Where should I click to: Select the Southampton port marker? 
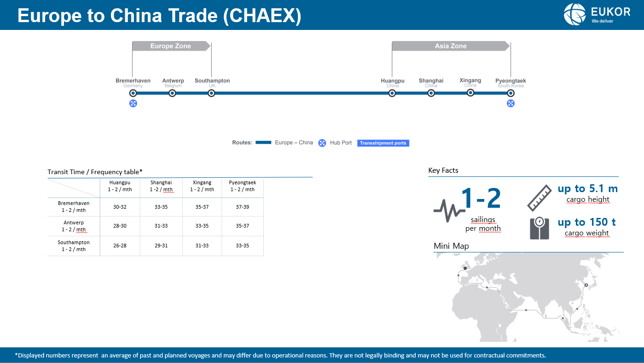click(211, 93)
